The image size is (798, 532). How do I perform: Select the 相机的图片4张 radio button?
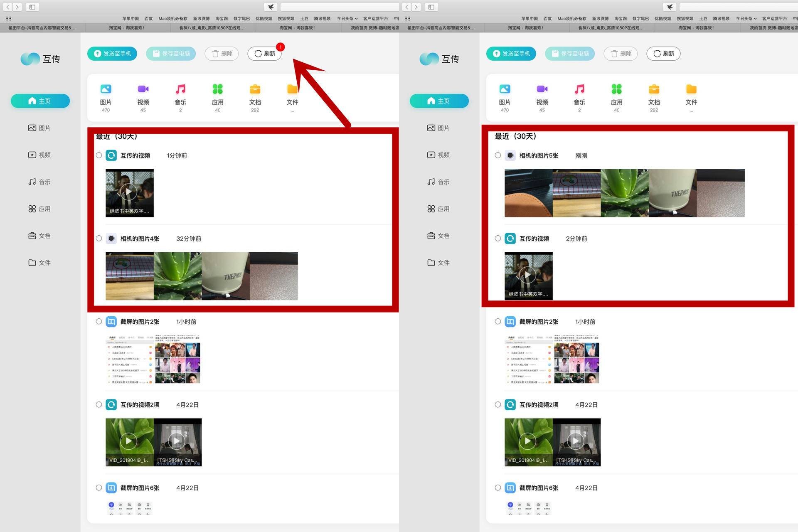[x=99, y=239]
